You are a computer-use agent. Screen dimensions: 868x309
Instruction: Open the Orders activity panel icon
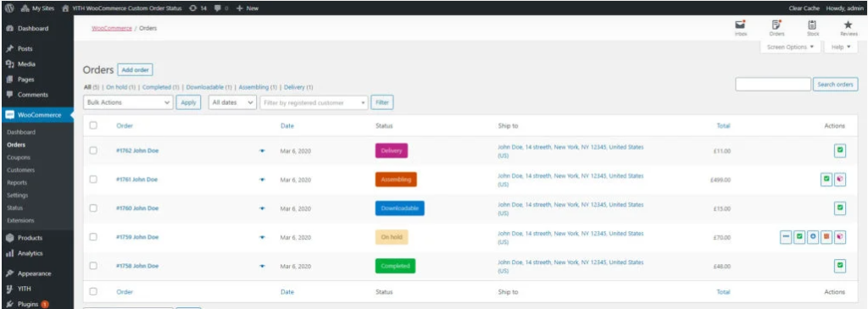coord(776,28)
